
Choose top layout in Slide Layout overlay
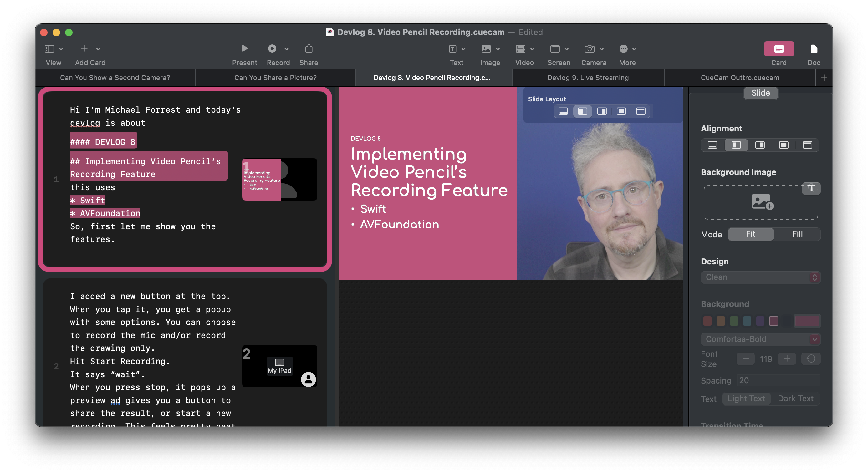641,111
